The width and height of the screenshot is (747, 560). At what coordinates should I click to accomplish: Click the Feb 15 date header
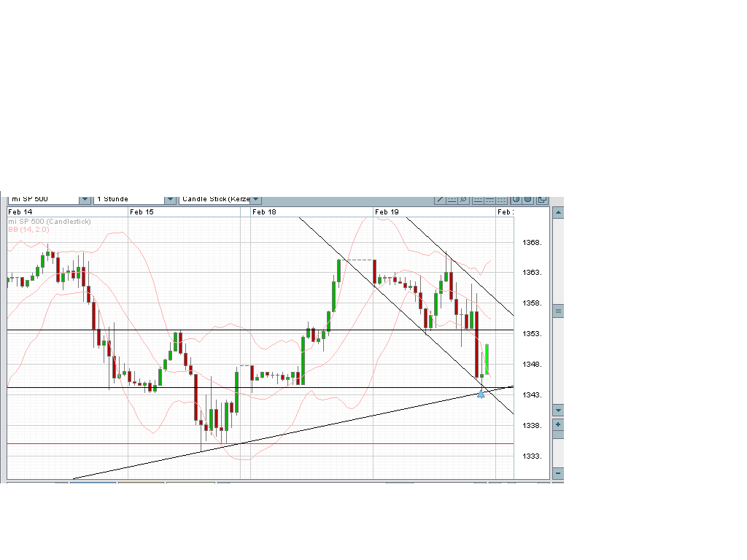pyautogui.click(x=142, y=212)
